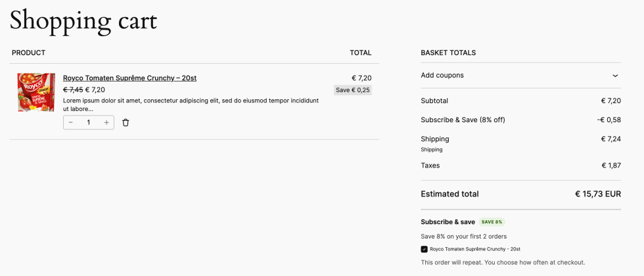644x276 pixels.
Task: Select the TOTAL column header
Action: (x=361, y=53)
